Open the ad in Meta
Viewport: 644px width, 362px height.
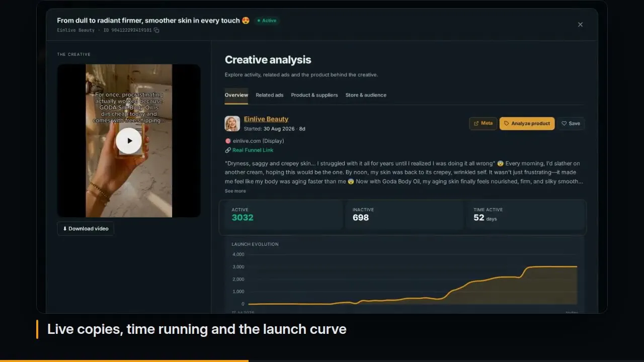coord(483,123)
